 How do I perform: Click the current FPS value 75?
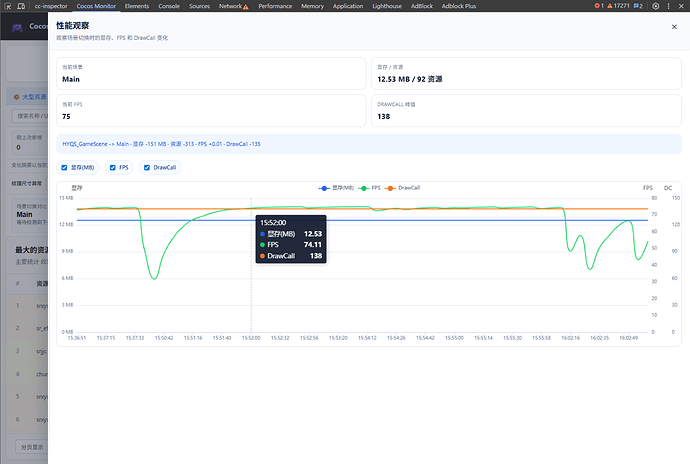66,117
